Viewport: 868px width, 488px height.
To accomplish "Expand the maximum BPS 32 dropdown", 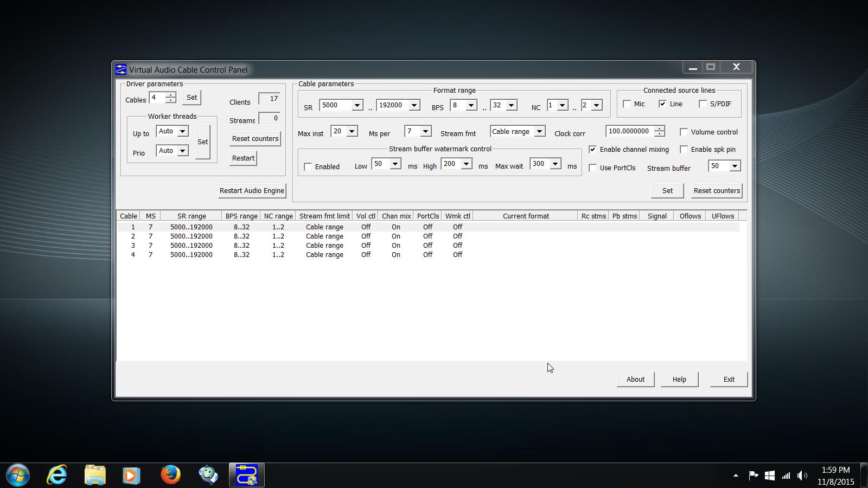I will (511, 105).
